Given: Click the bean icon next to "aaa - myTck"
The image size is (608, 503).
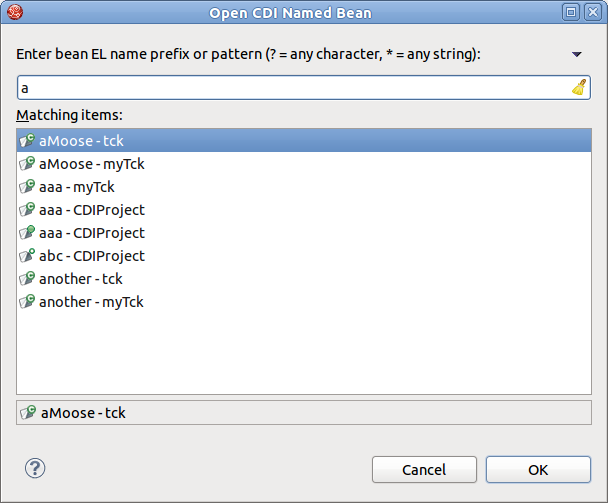Looking at the screenshot, I should 28,187.
